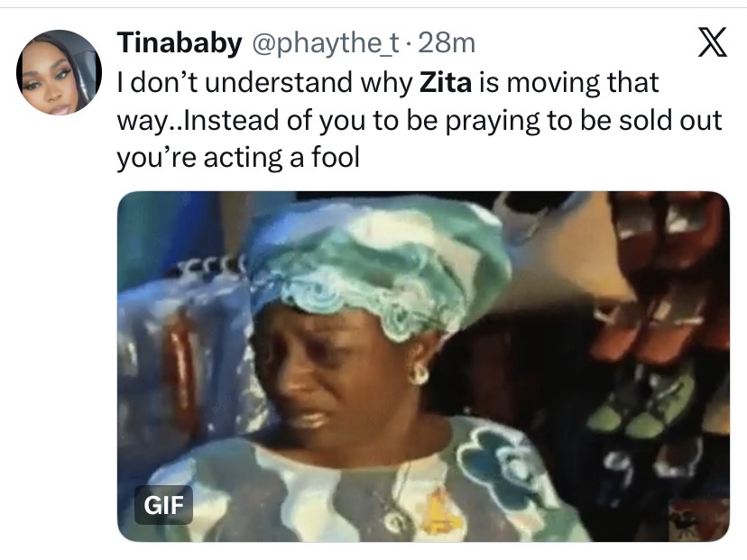This screenshot has width=747, height=560.
Task: Click the Tinababy display name
Action: pos(180,42)
